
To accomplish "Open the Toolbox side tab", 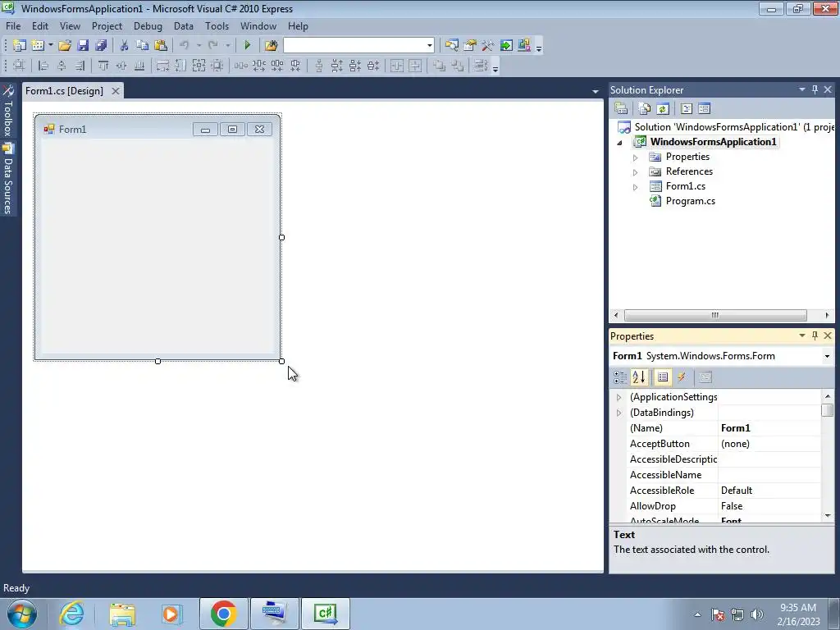I will tap(8, 111).
